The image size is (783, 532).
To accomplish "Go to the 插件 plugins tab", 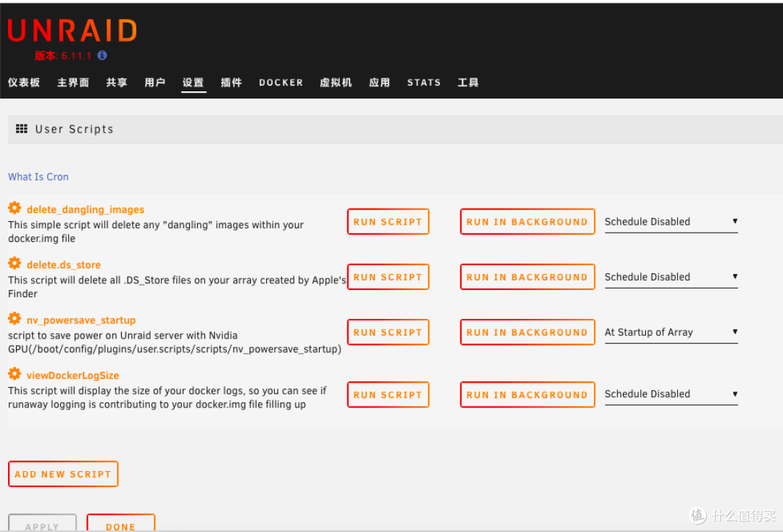I will [x=231, y=83].
